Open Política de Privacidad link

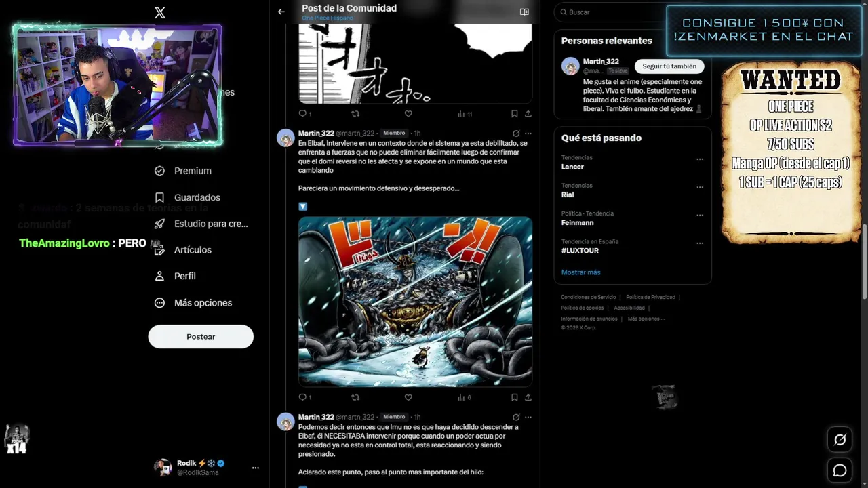(650, 297)
